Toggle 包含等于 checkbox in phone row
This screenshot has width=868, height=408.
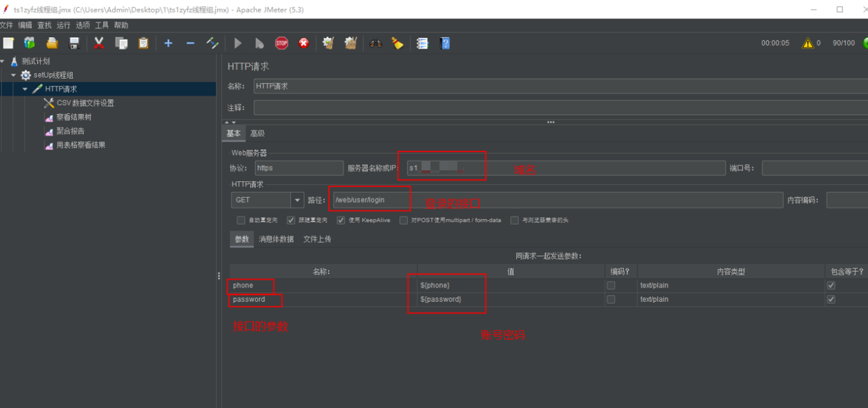click(x=831, y=286)
